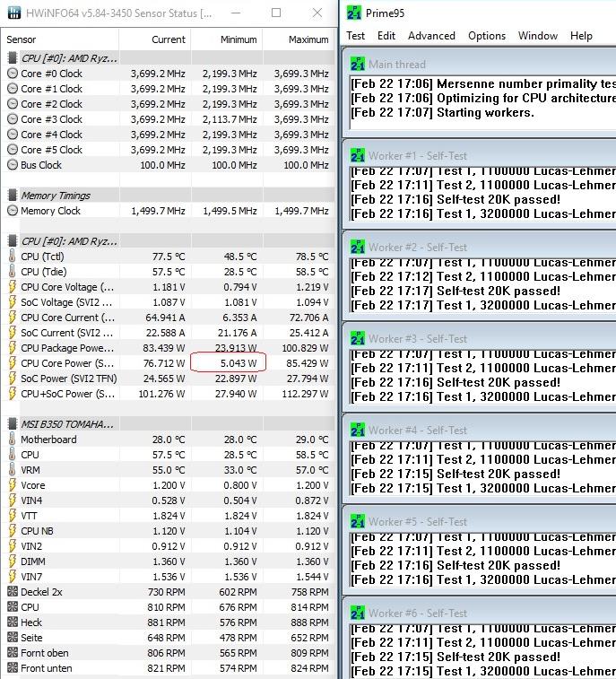
Task: Close the HWiNFO64 Sensor Status window
Action: tap(317, 13)
